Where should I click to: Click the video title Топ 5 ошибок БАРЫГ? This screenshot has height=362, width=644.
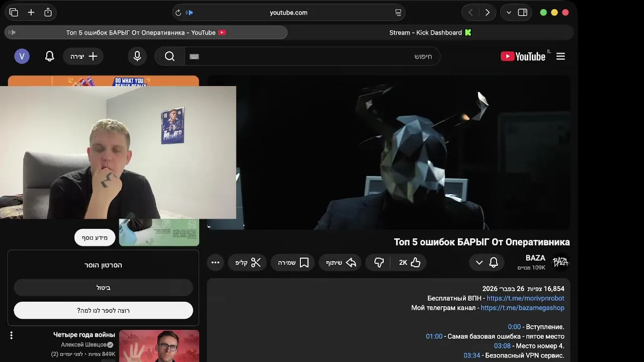pos(481,242)
